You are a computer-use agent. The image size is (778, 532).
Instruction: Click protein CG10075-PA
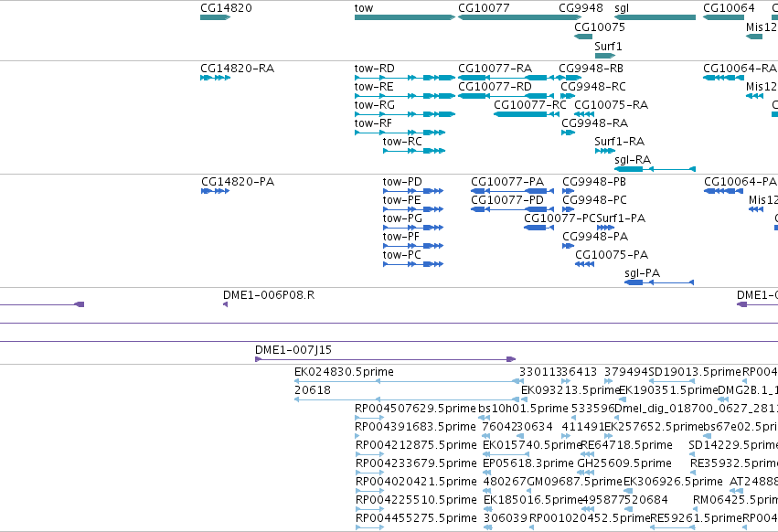(x=584, y=264)
